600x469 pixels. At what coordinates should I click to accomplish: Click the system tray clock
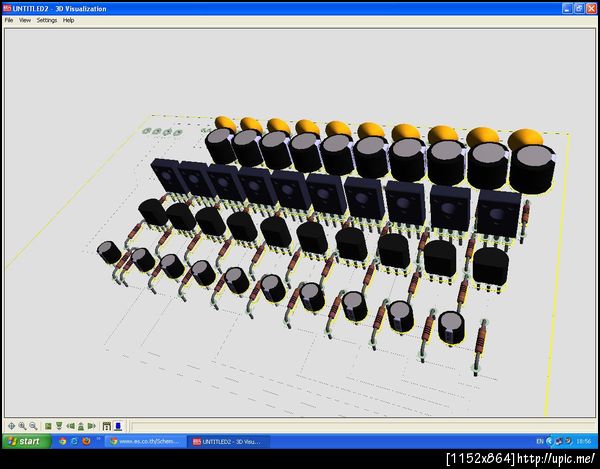(x=584, y=441)
